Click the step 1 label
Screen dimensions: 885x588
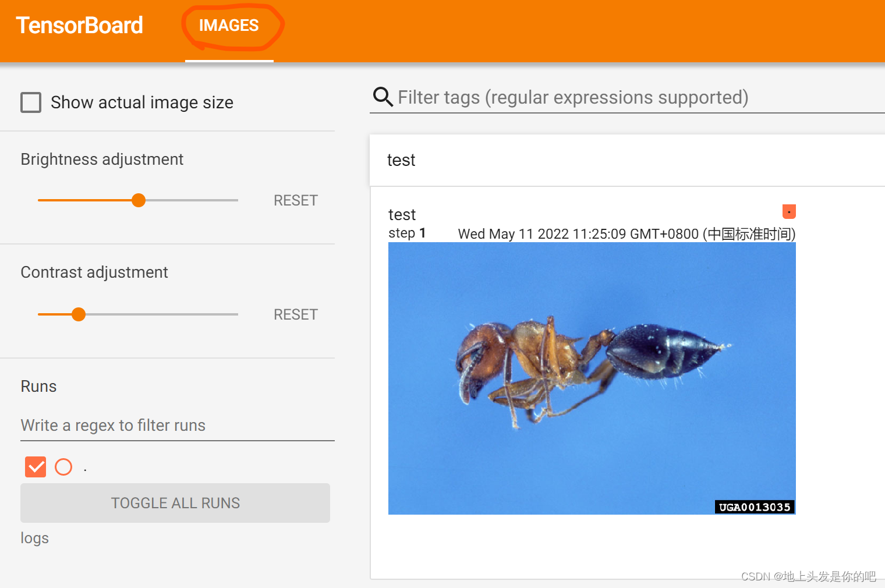click(x=407, y=233)
